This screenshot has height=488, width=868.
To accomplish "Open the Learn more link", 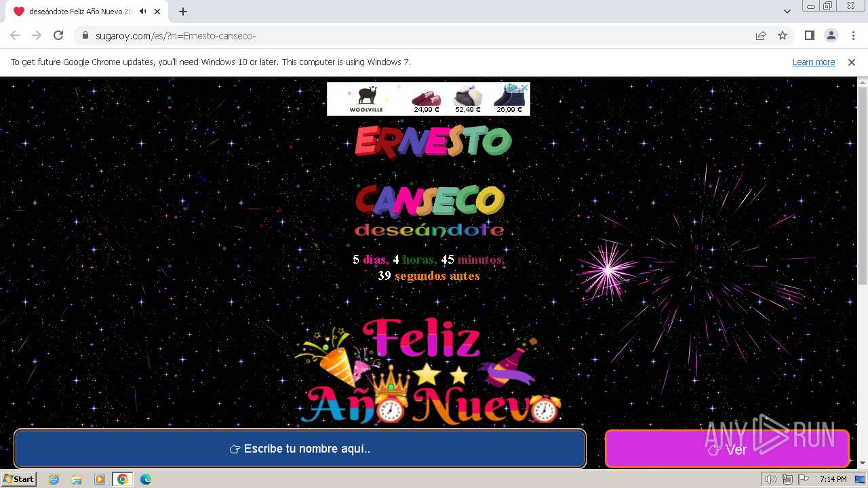I will (x=814, y=62).
